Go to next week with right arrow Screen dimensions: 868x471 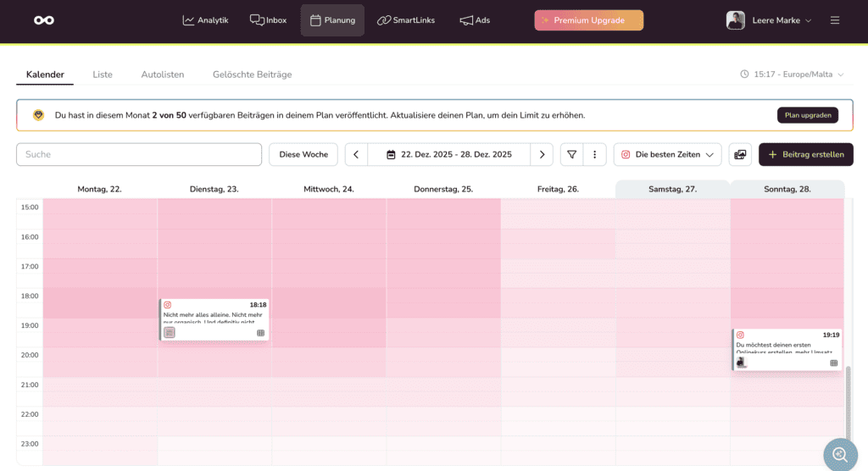542,154
